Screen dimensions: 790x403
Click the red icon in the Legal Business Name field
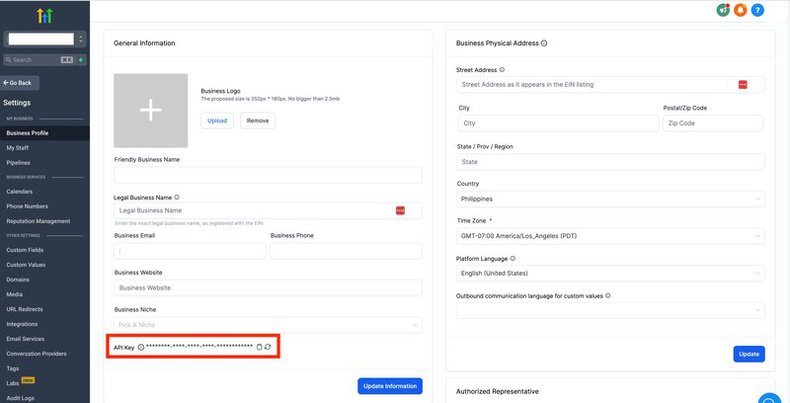pos(400,211)
